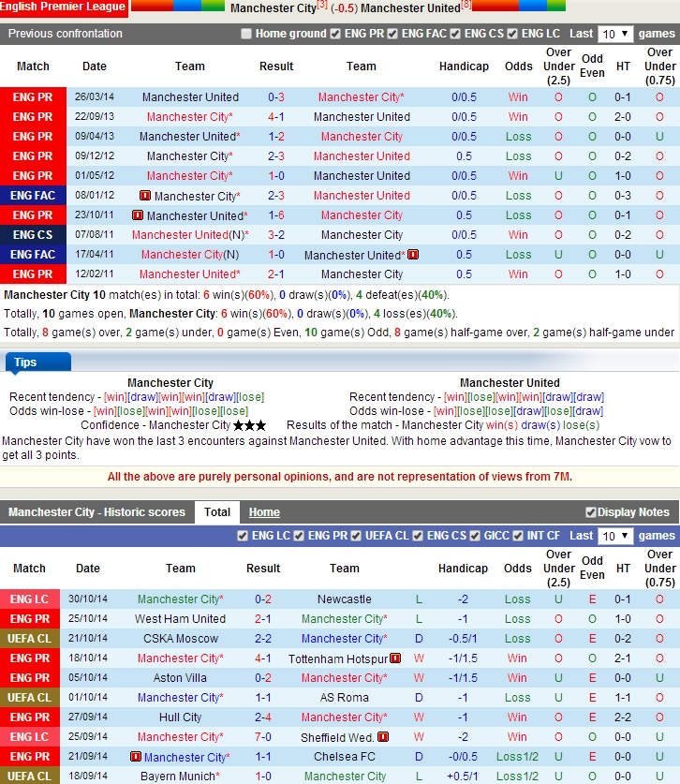Click handicap value -0.5/1 for CSKA Moscow
This screenshot has height=784, width=680.
463,639
